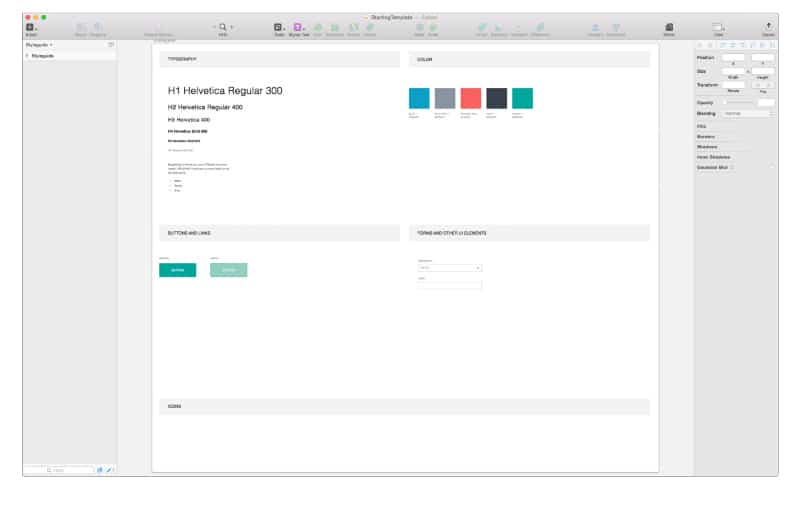The width and height of the screenshot is (800, 507).
Task: Click the Color section header
Action: (529, 59)
